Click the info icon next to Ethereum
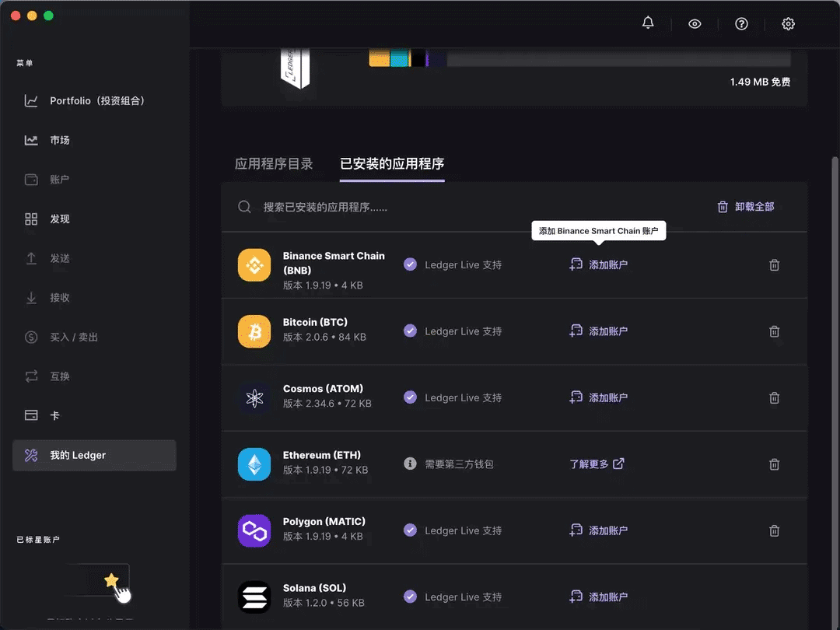The width and height of the screenshot is (840, 630). [410, 464]
